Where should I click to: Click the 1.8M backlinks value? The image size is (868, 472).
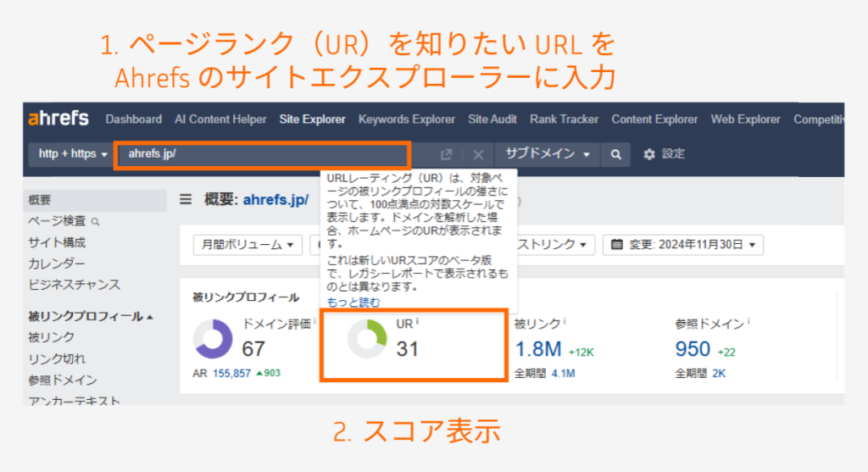click(x=538, y=349)
